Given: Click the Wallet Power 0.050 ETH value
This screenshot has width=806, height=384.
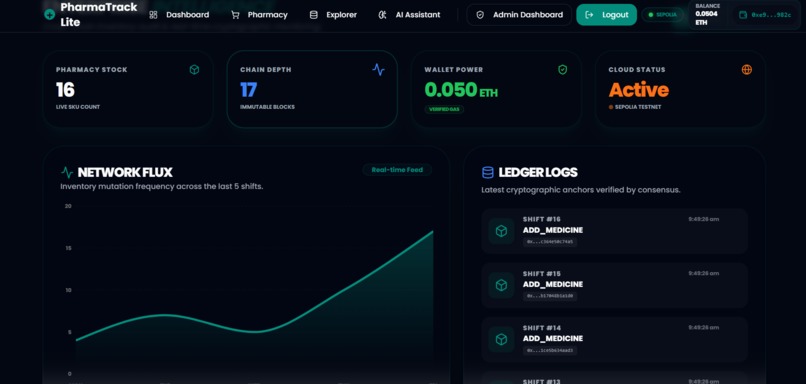Looking at the screenshot, I should [461, 90].
